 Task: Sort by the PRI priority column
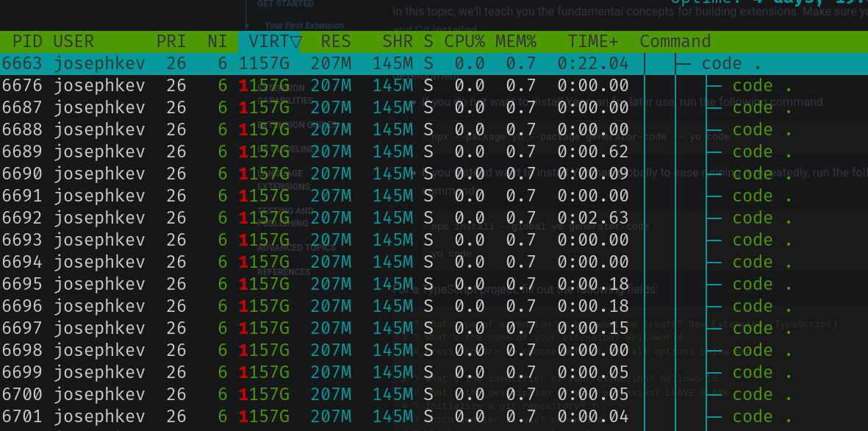point(171,41)
